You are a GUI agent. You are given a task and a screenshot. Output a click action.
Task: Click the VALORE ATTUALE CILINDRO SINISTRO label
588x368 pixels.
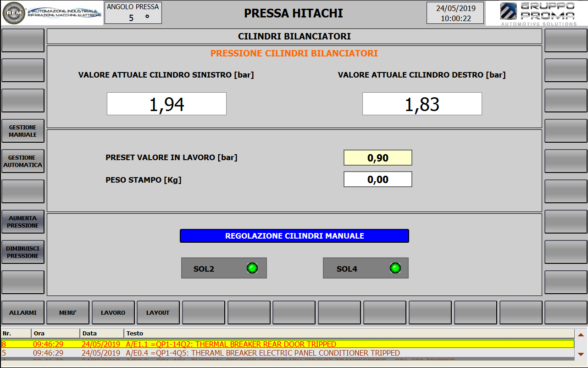166,75
